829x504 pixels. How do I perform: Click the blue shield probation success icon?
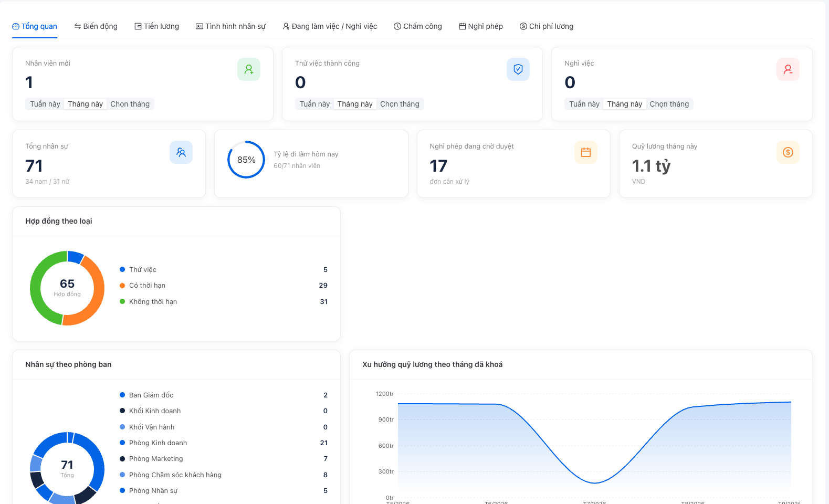[x=518, y=69]
